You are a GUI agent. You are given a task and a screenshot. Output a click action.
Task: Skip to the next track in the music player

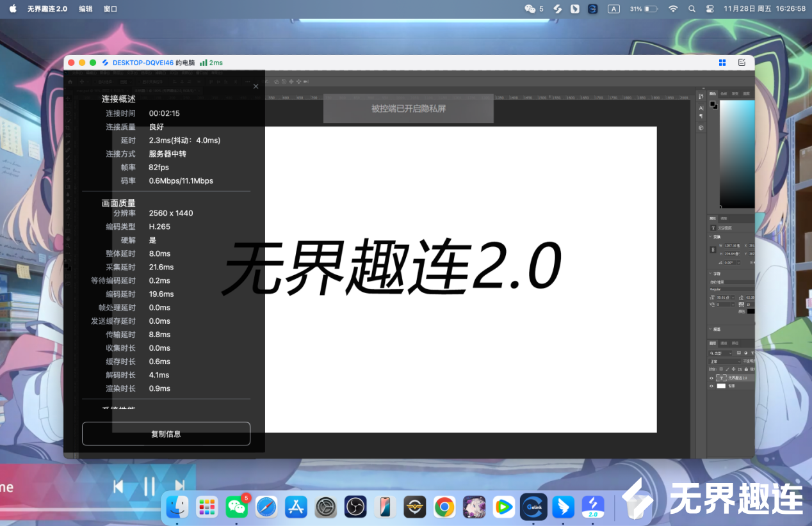[180, 487]
